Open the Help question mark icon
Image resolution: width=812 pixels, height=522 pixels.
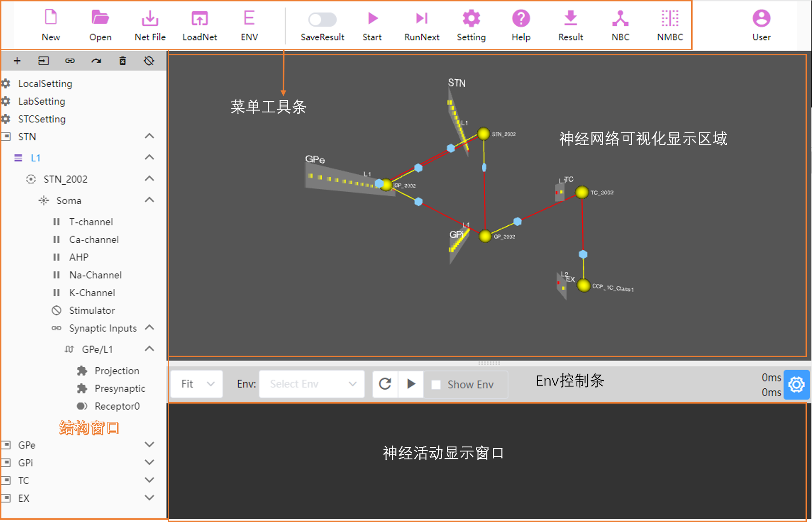(x=521, y=18)
